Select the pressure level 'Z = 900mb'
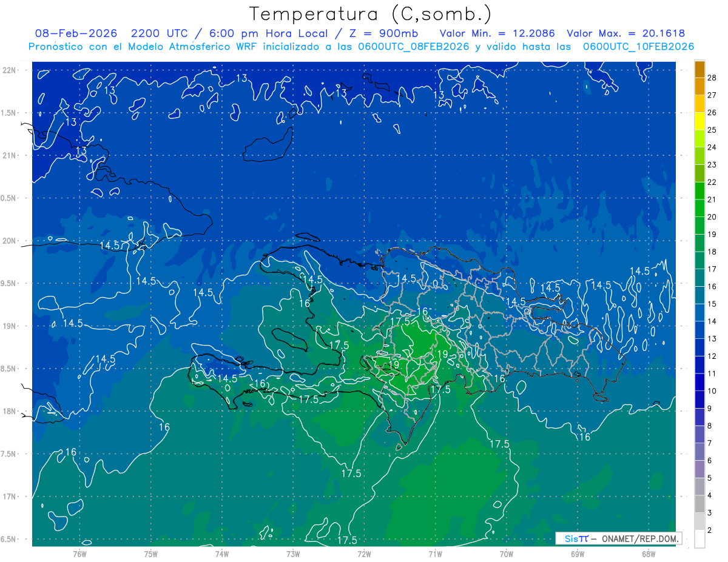This screenshot has height=562, width=728. coord(383,33)
